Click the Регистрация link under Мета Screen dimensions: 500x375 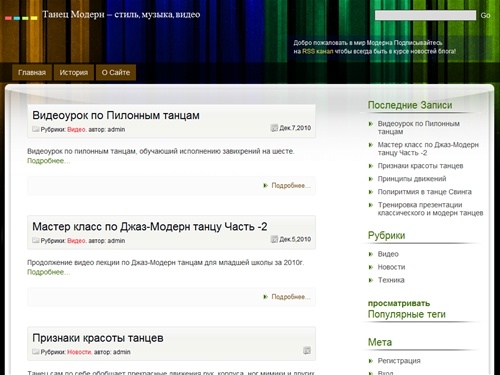pyautogui.click(x=399, y=361)
